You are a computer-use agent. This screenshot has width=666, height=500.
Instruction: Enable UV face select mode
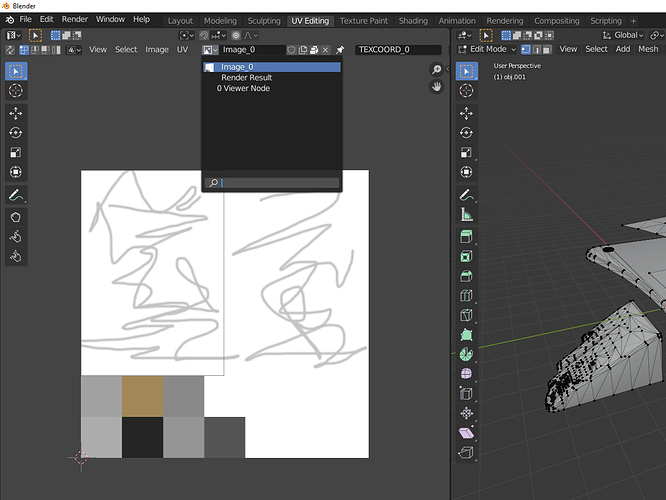coord(45,50)
